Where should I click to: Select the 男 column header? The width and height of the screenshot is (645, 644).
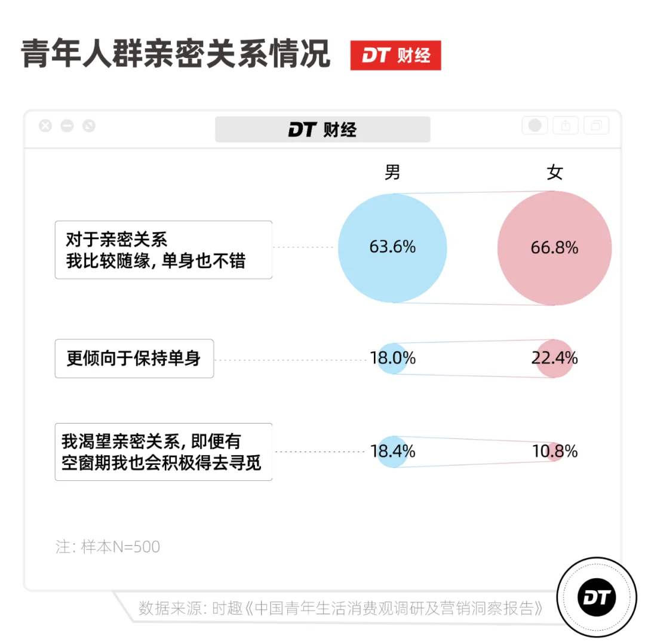(392, 173)
